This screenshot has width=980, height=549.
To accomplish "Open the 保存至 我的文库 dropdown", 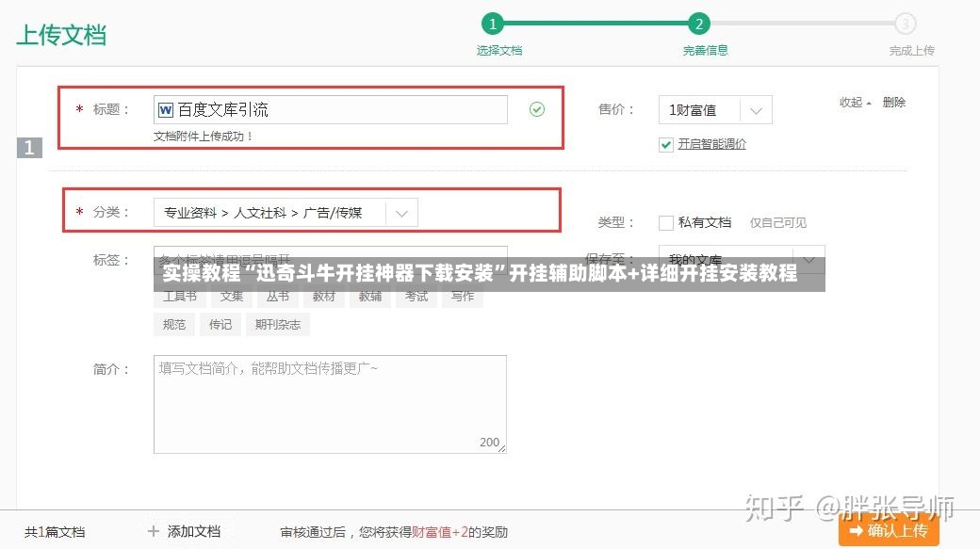I will (x=742, y=259).
